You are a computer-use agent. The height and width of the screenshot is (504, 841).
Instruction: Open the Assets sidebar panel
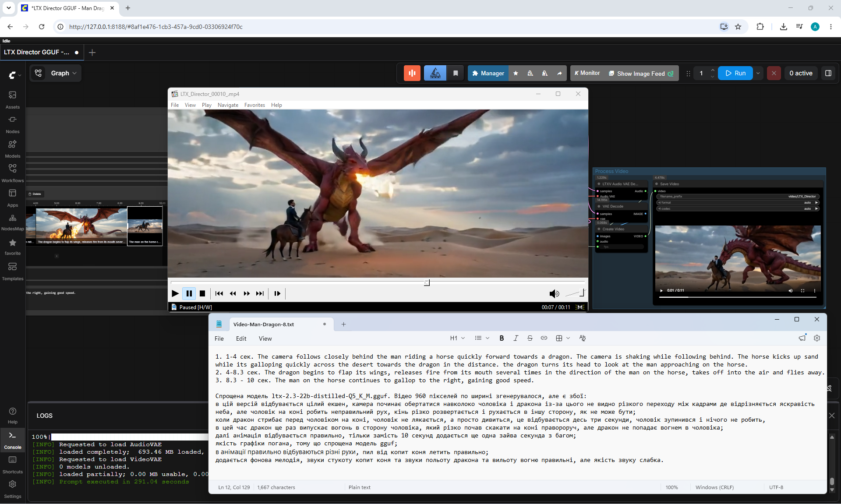[x=12, y=100]
